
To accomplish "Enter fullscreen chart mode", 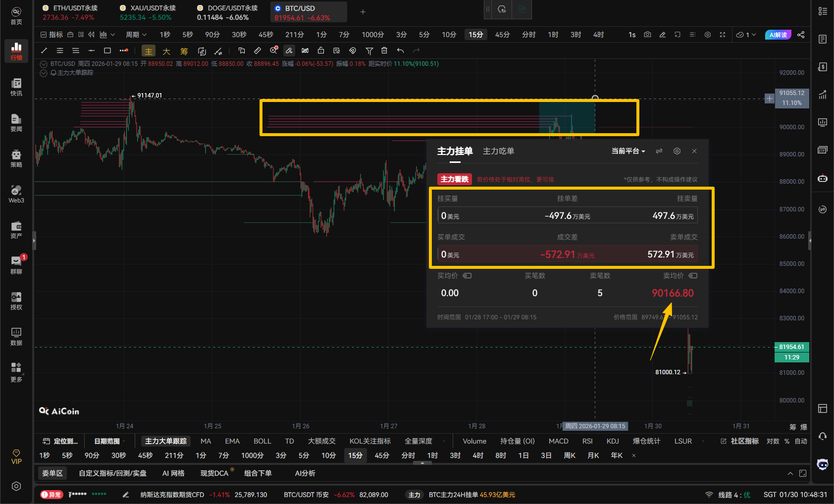I will pos(723,35).
